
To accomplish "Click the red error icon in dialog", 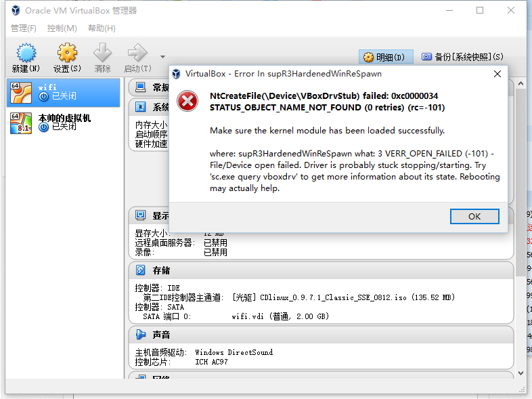I will point(187,101).
